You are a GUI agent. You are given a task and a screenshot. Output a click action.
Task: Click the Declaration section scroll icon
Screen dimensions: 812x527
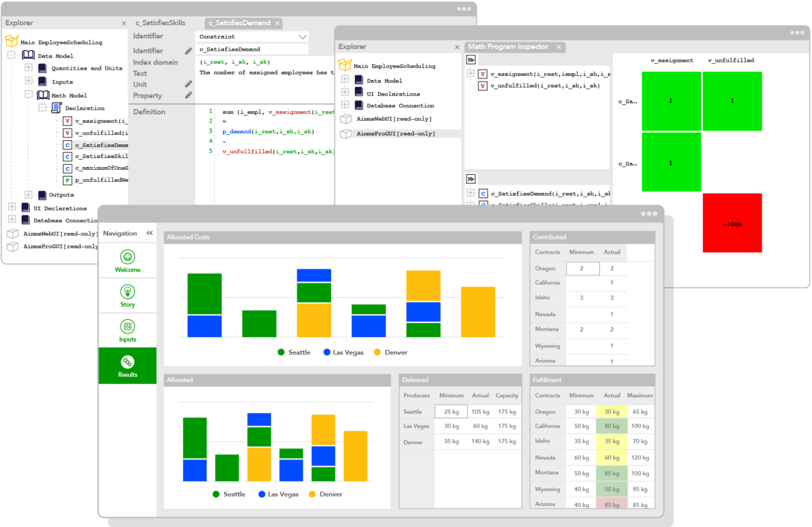click(57, 108)
